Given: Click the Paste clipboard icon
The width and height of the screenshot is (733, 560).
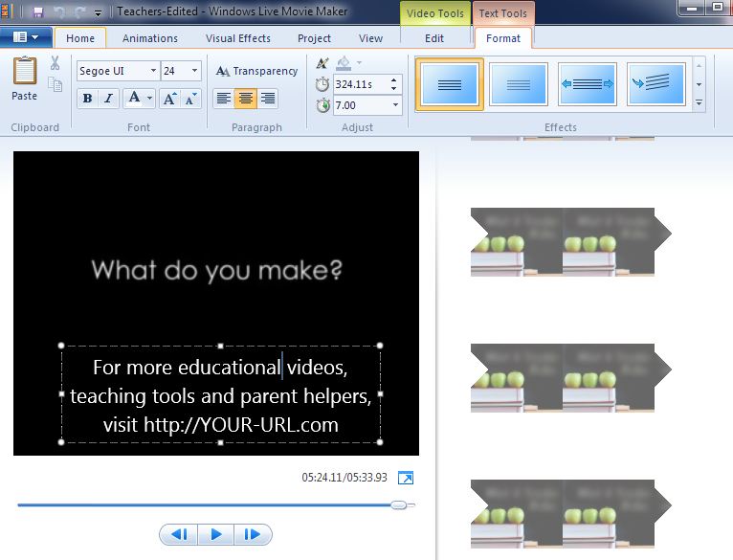Looking at the screenshot, I should coord(25,77).
